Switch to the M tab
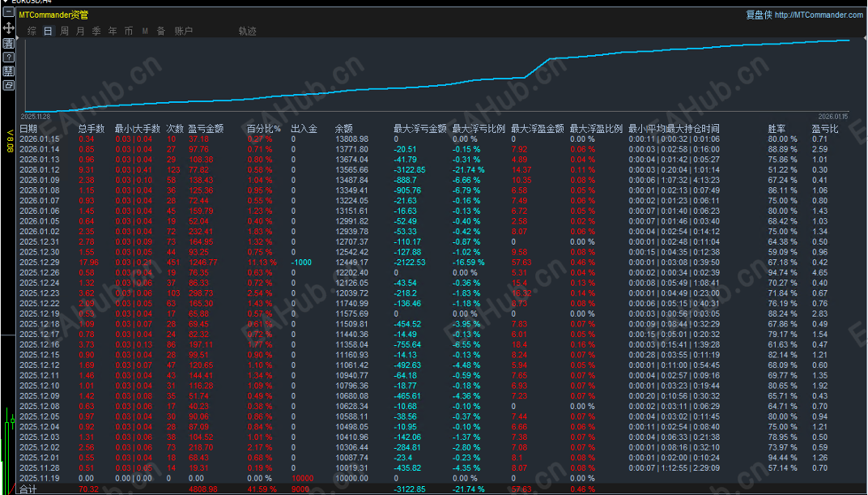This screenshot has height=495, width=868. click(x=145, y=31)
